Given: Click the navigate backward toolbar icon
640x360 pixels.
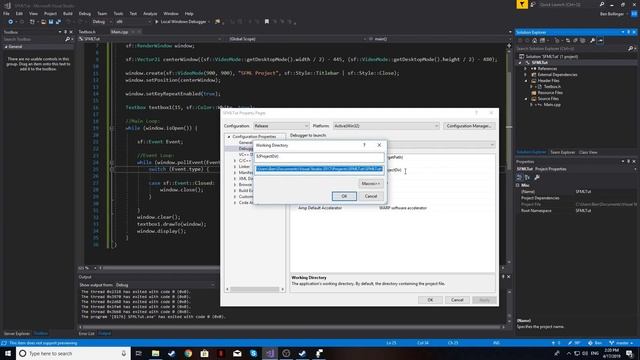Looking at the screenshot, I should pyautogui.click(x=11, y=22).
